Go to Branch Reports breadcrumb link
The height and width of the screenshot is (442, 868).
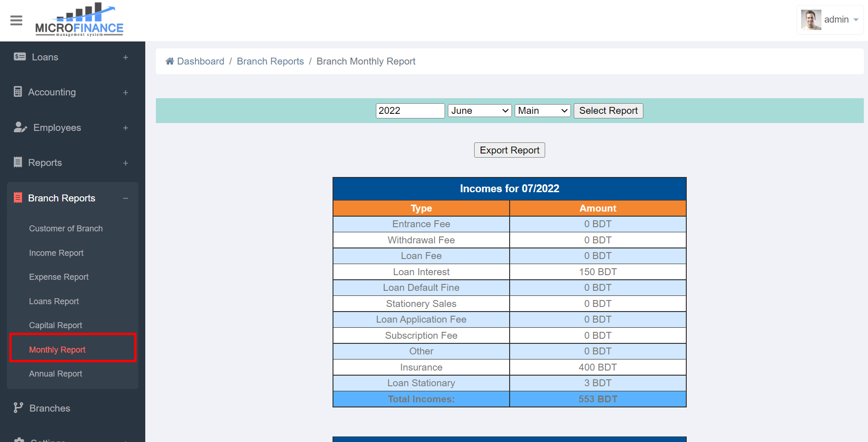(x=270, y=61)
